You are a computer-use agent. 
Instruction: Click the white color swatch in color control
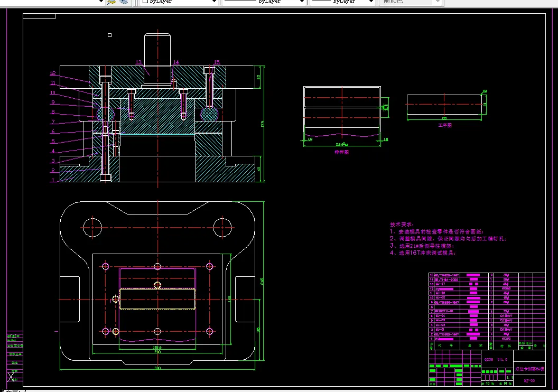[145, 2]
